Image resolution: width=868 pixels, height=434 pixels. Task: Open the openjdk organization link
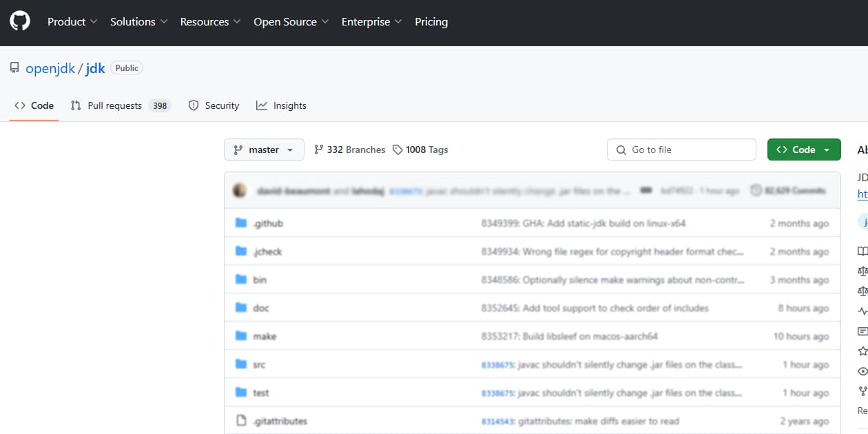[50, 68]
